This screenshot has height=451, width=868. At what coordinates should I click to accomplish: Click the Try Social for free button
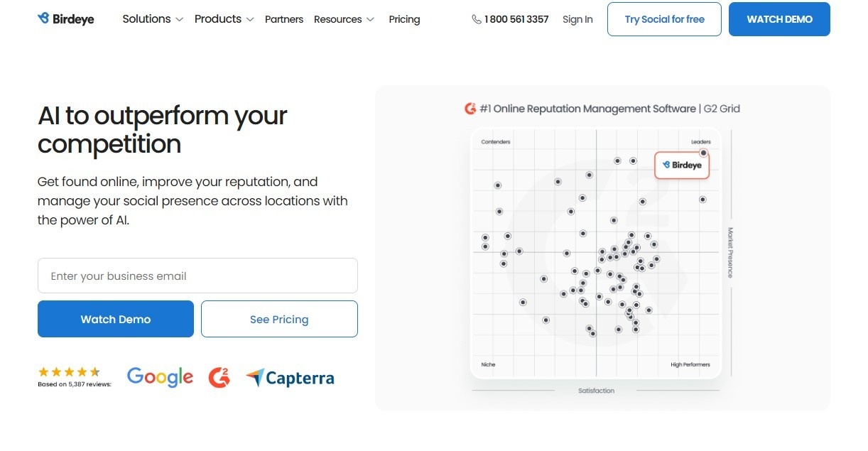pyautogui.click(x=664, y=19)
